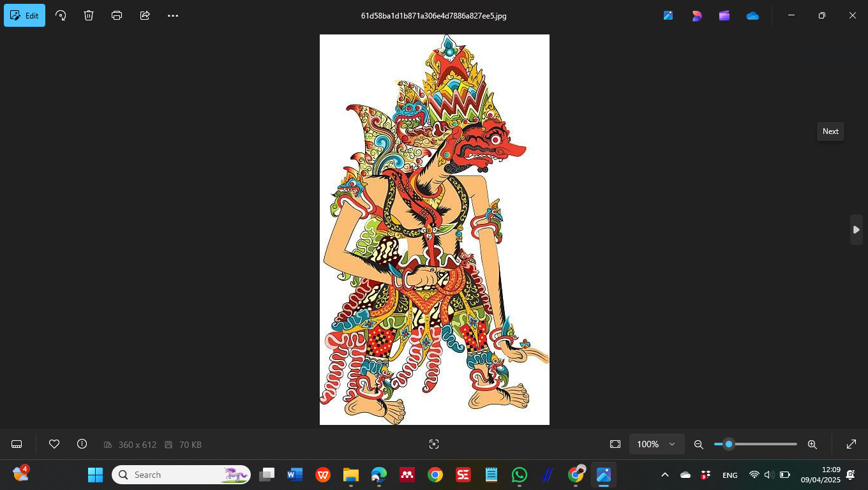Click the 360 x 612 dimensions text

pos(137,445)
